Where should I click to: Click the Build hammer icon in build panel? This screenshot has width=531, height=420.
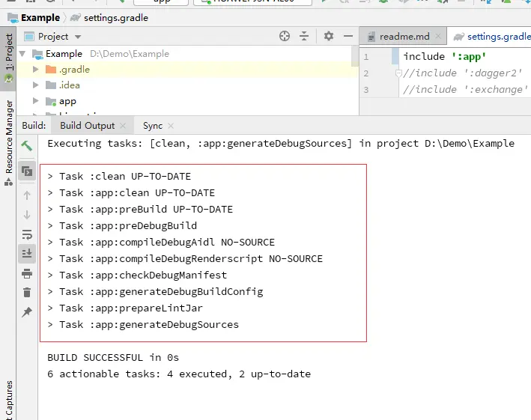(27, 146)
